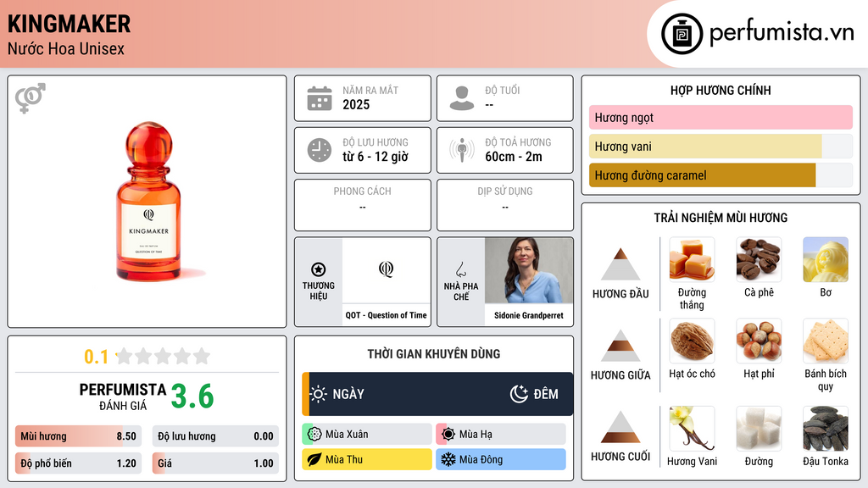Click the Hạt phỉ hazelnut image
This screenshot has width=868, height=488.
[x=759, y=341]
